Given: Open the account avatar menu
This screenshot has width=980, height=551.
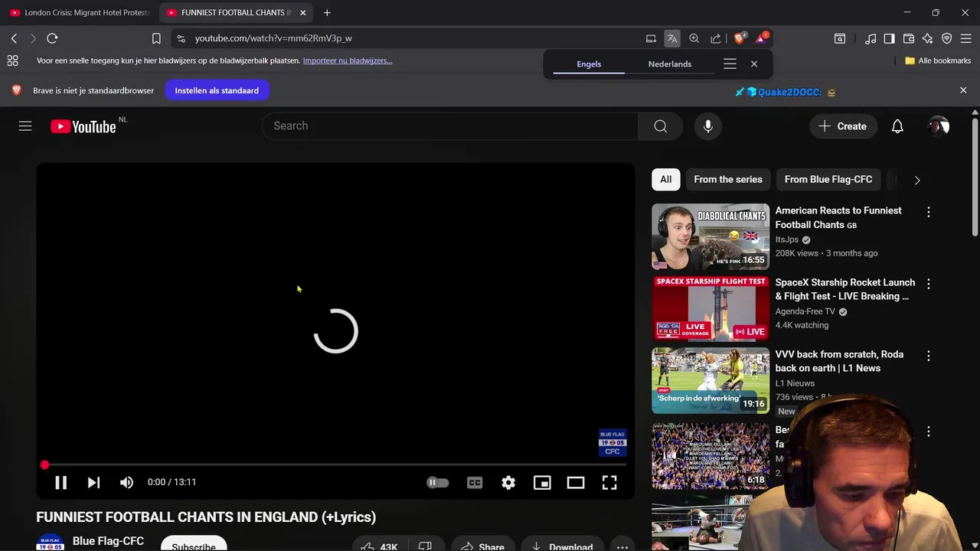Looking at the screenshot, I should pyautogui.click(x=939, y=126).
